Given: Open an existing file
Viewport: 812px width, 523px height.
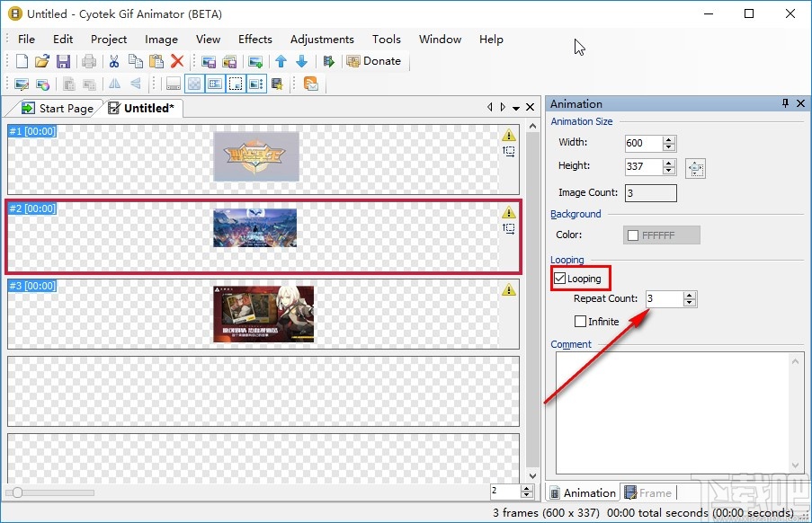Looking at the screenshot, I should 42,61.
